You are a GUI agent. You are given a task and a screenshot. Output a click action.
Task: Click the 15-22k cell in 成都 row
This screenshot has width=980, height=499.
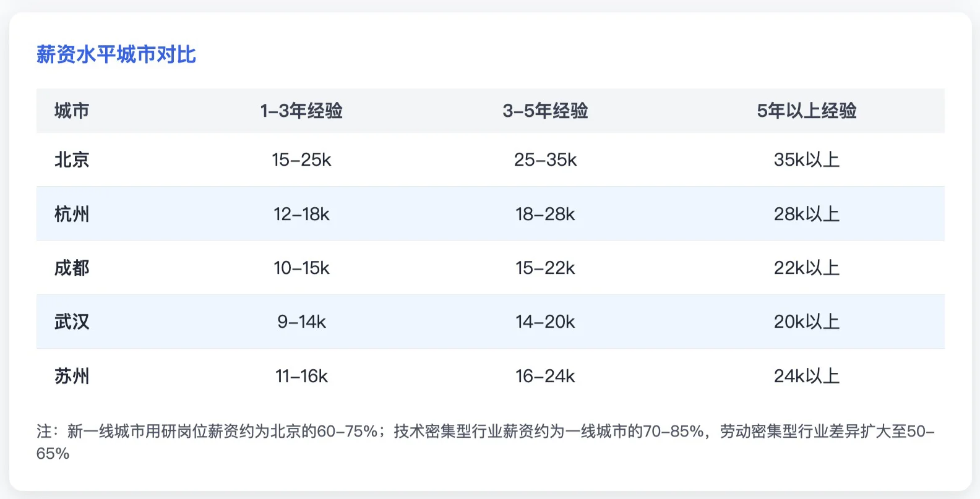545,268
